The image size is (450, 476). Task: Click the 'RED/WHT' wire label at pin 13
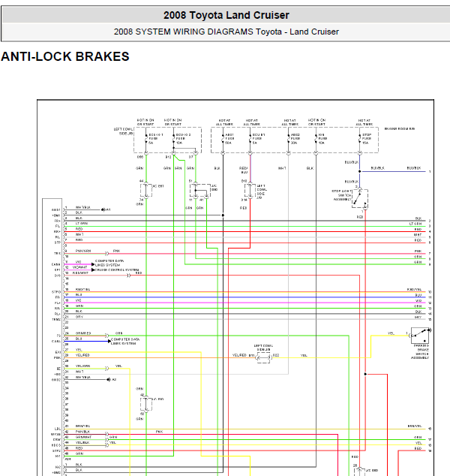(80, 273)
